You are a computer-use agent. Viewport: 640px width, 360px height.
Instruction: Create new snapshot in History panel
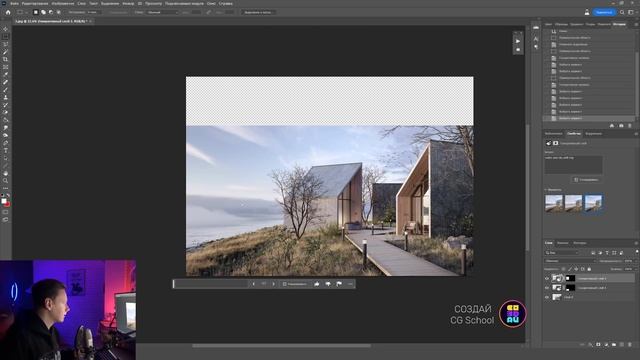point(621,125)
